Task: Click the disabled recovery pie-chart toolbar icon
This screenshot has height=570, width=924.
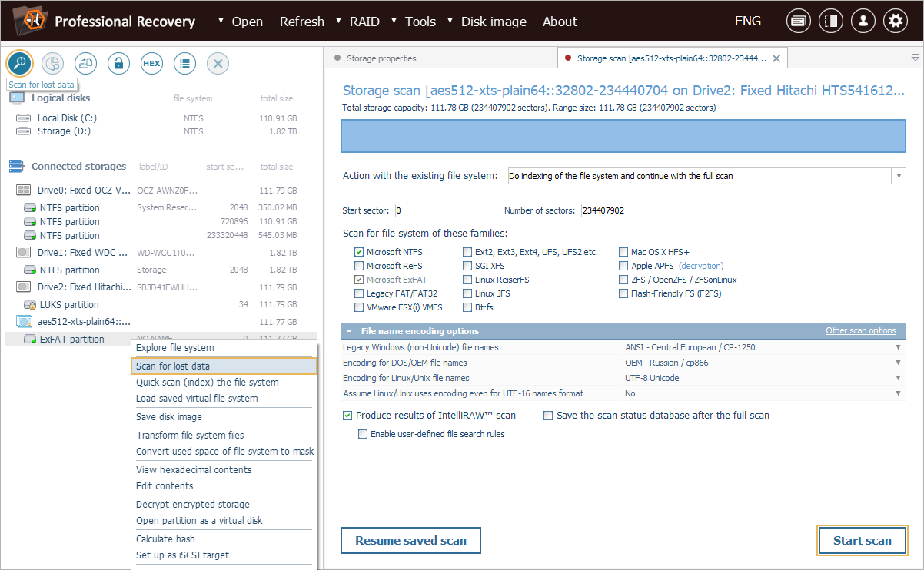Action: tap(52, 63)
